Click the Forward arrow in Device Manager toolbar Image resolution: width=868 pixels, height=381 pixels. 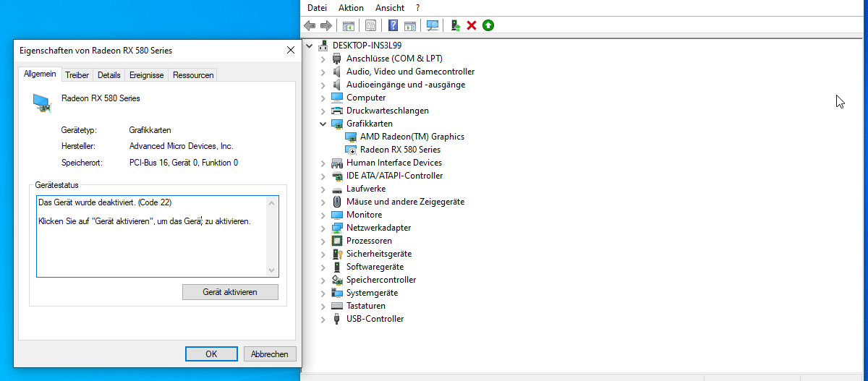tap(326, 25)
